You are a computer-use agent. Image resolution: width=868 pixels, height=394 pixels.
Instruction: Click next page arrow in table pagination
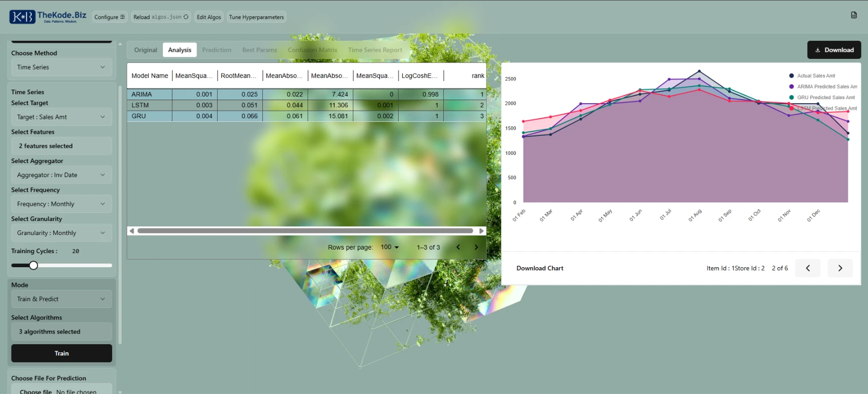476,247
